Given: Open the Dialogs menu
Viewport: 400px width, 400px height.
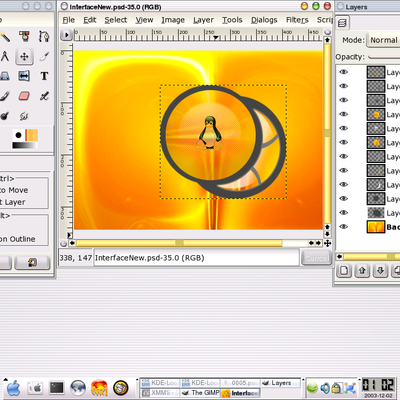Looking at the screenshot, I should [264, 20].
